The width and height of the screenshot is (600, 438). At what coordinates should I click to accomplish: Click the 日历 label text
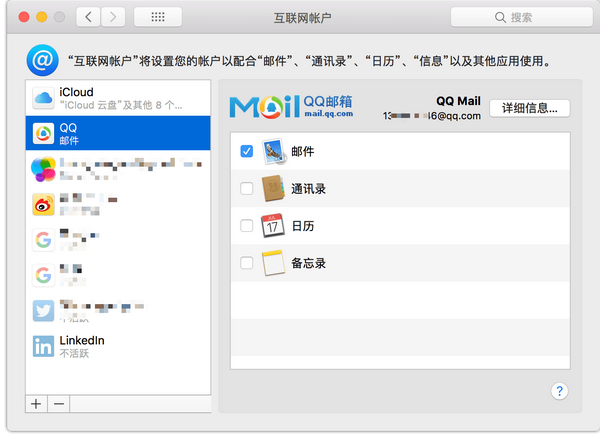pos(303,226)
